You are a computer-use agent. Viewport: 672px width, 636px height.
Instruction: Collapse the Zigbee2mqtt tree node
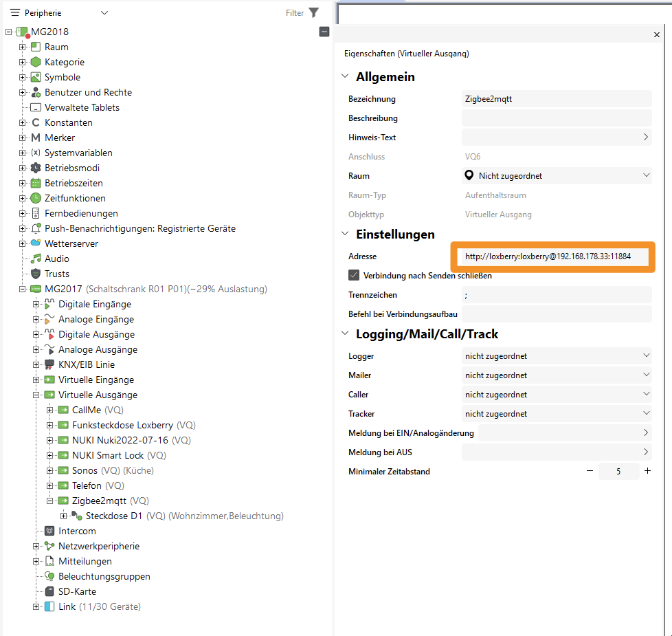(49, 501)
